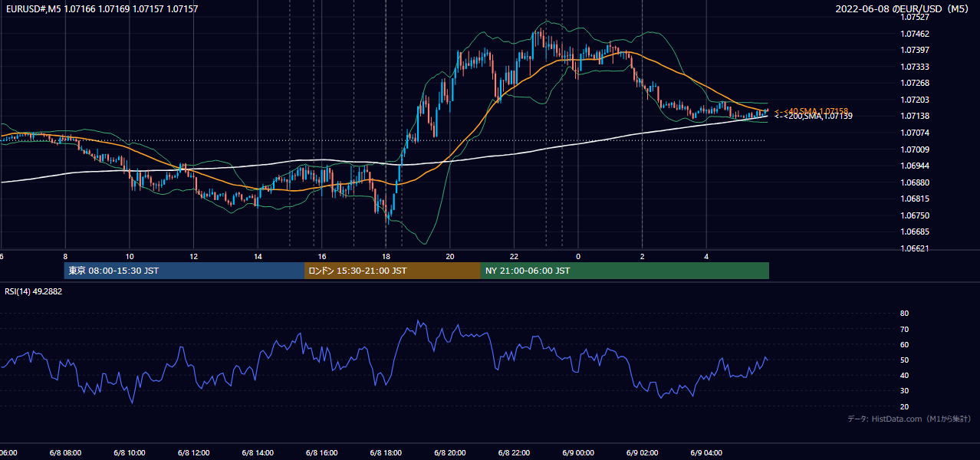Click the EURUSD#,M5 chart title text
This screenshot has height=460, width=980.
102,8
